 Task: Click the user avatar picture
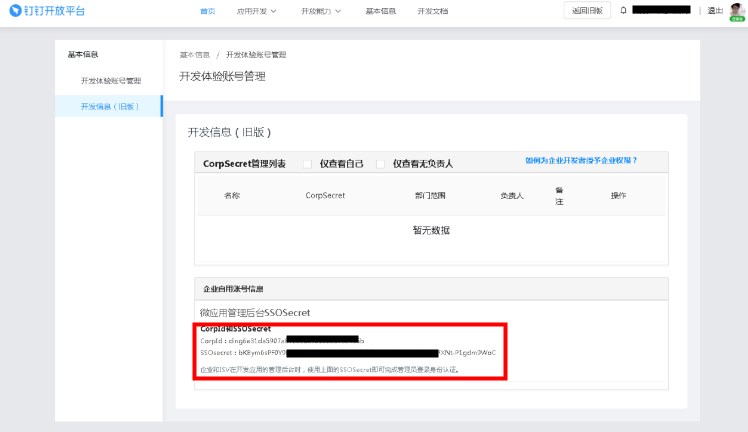coord(736,10)
